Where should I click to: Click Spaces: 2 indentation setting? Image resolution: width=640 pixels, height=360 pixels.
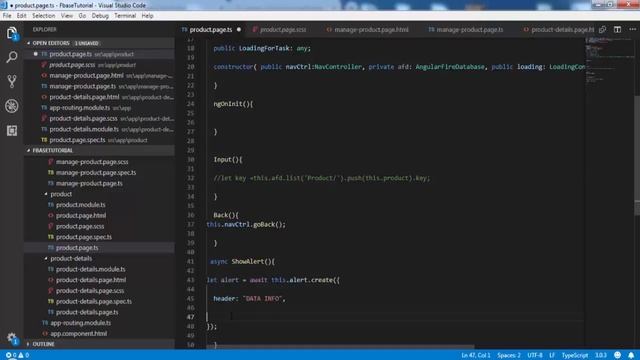click(509, 355)
